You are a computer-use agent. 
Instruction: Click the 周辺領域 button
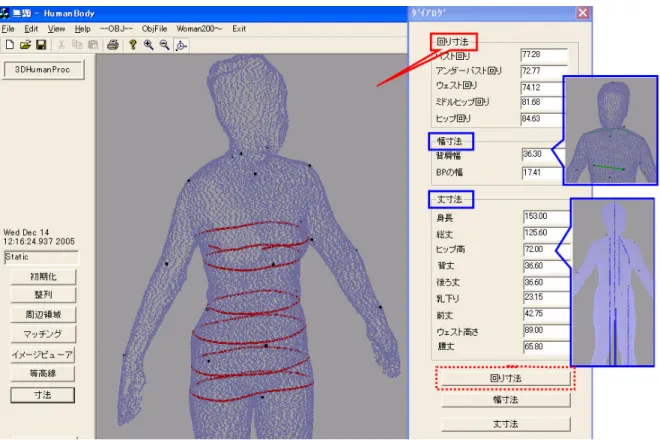click(43, 314)
